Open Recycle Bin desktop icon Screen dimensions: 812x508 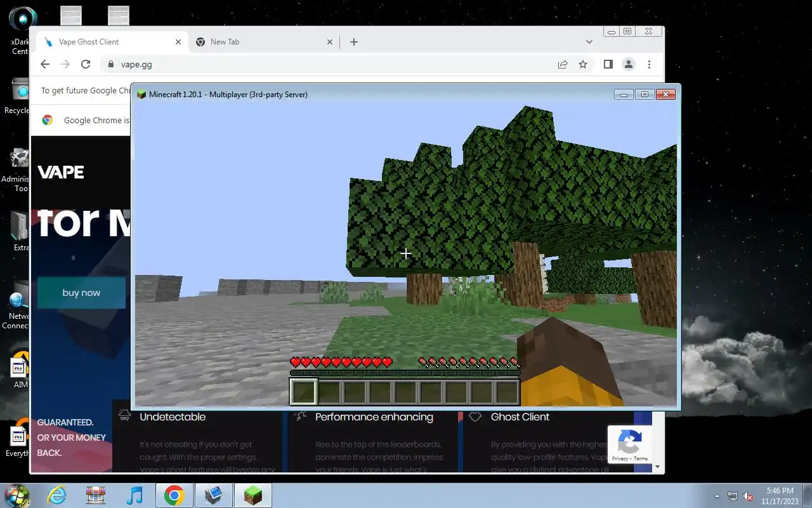click(x=18, y=97)
